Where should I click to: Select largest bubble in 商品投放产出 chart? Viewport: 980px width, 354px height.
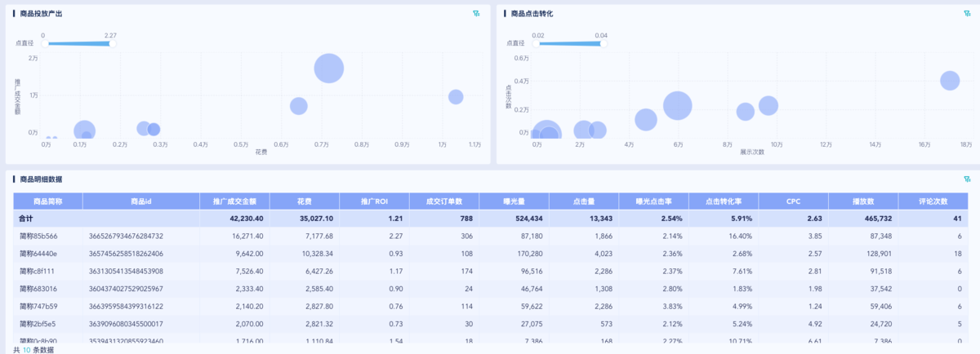tap(328, 69)
